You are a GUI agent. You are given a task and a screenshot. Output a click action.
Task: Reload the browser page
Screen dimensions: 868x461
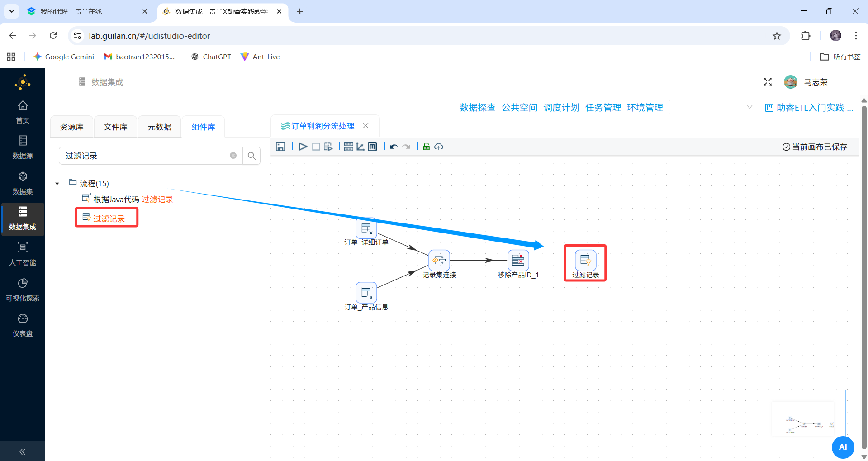(53, 36)
